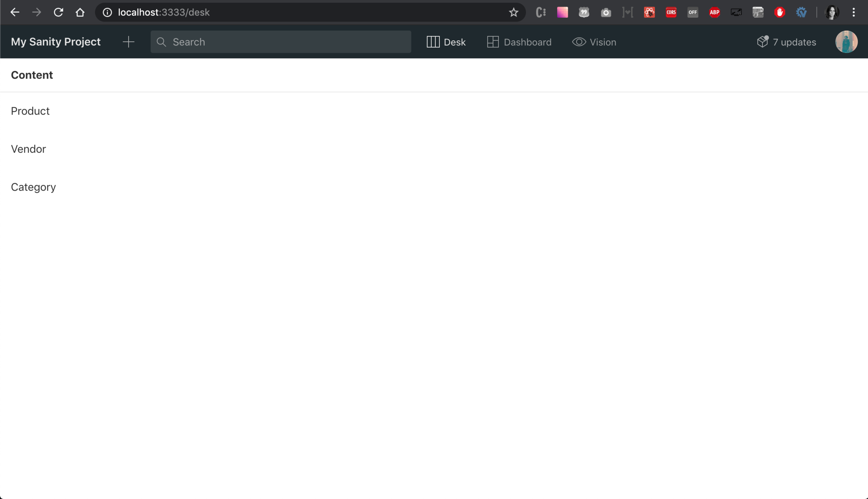Go back using browser back arrow

(x=15, y=13)
